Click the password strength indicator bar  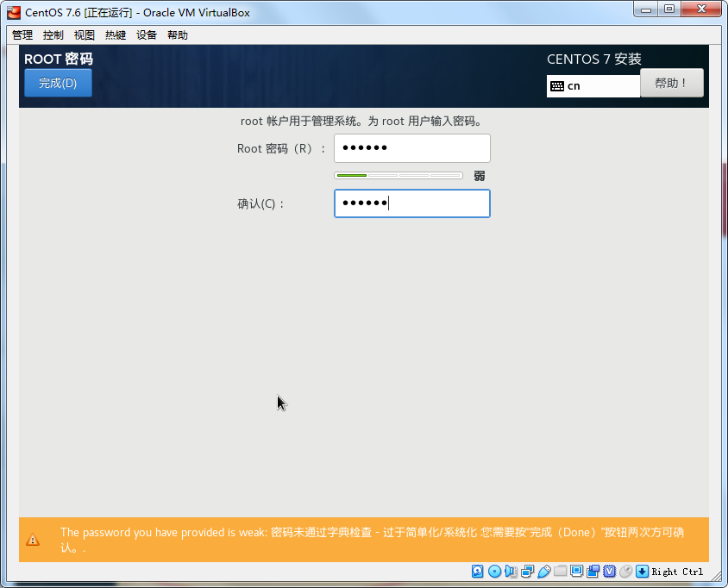tap(398, 175)
